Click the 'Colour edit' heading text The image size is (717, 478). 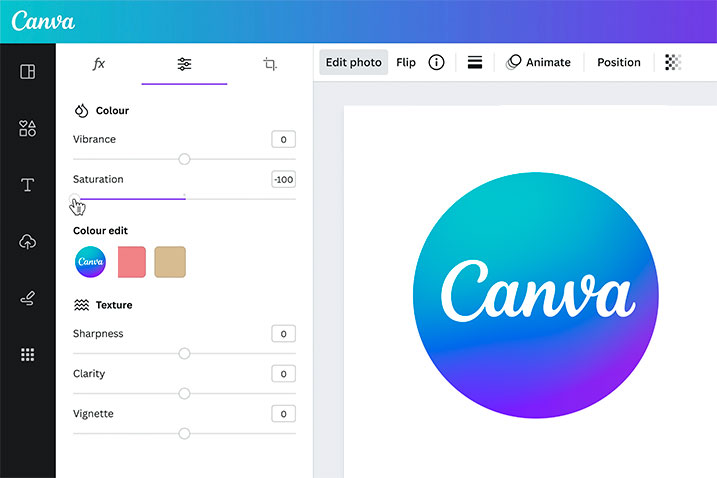(100, 231)
